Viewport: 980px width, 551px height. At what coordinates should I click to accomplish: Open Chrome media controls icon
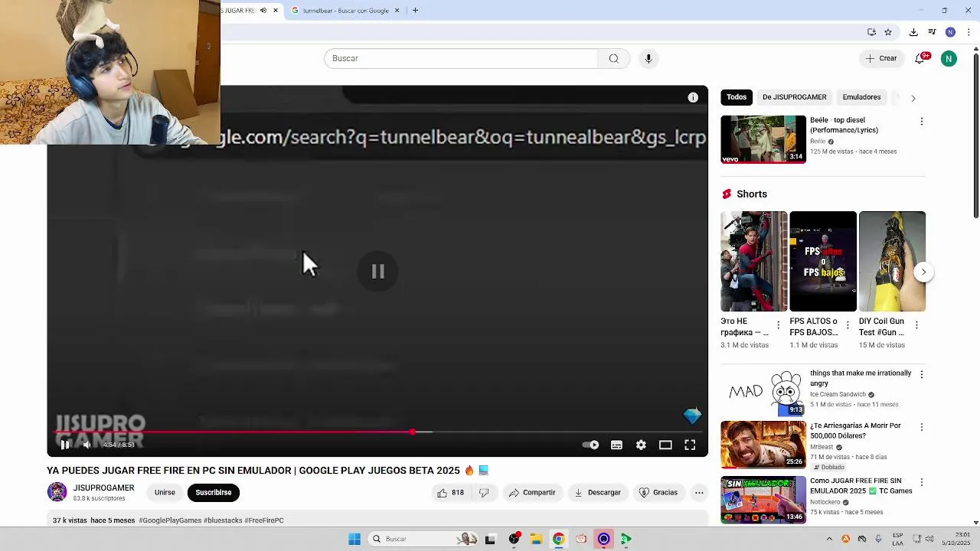(932, 32)
